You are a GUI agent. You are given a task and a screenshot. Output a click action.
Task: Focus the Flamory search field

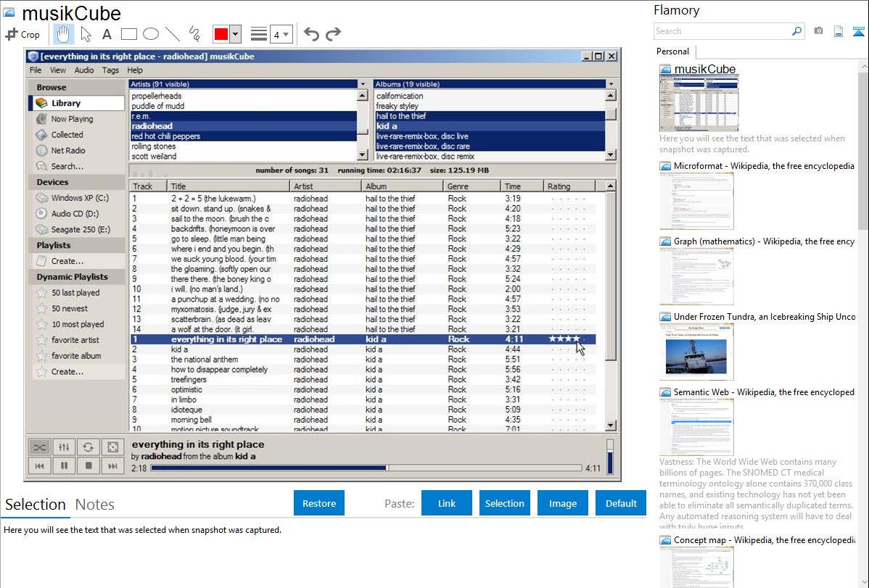[x=722, y=31]
